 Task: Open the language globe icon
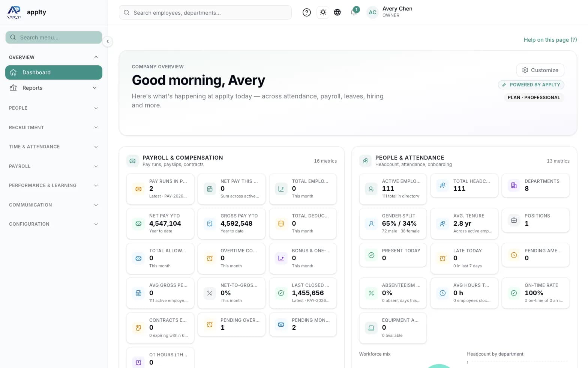point(337,12)
